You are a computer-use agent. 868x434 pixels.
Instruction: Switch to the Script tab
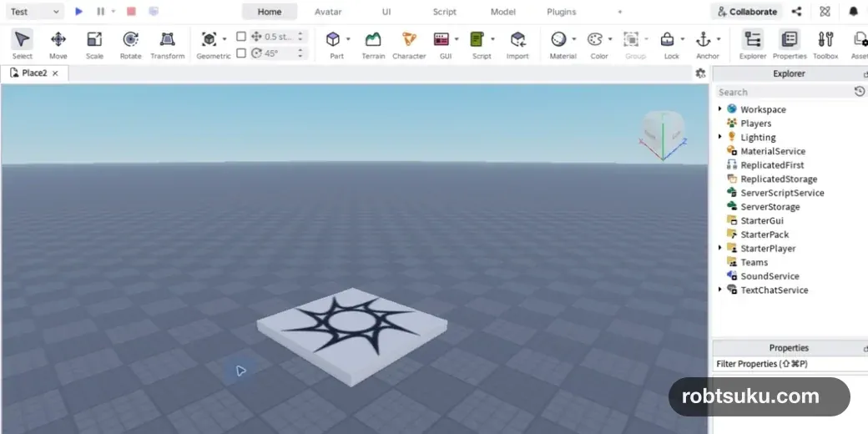point(445,12)
